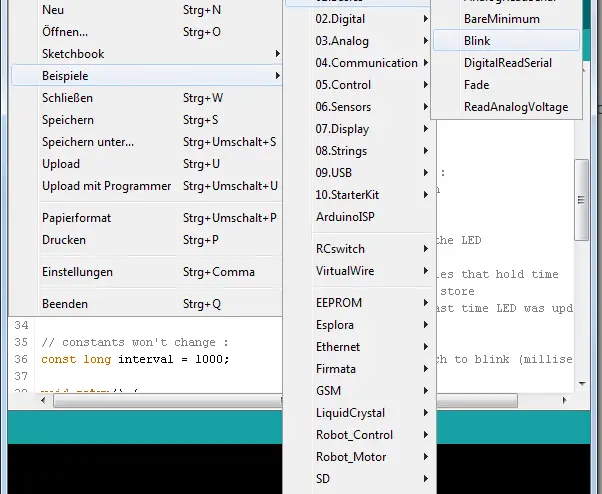Click the vertical scrollbar thumb in editor
Image resolution: width=602 pixels, height=494 pixels.
581,200
